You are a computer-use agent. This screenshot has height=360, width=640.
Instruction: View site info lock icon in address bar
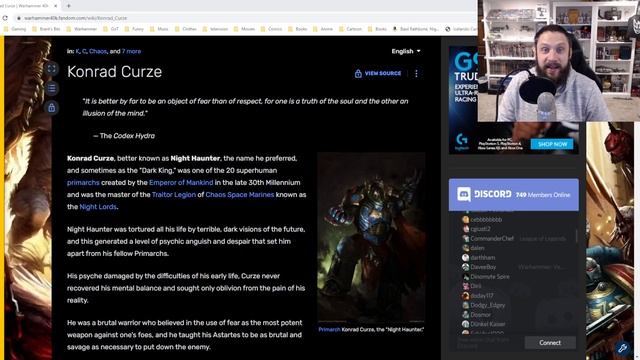tap(18, 18)
